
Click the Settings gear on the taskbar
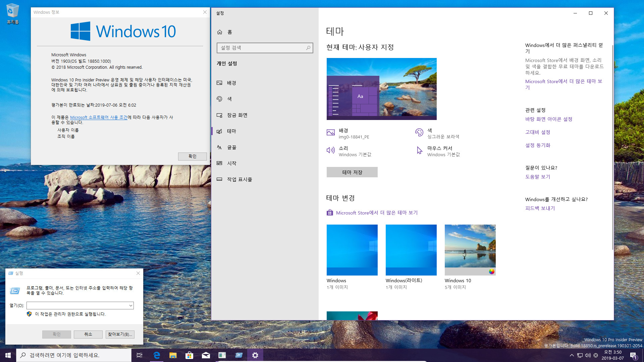255,355
